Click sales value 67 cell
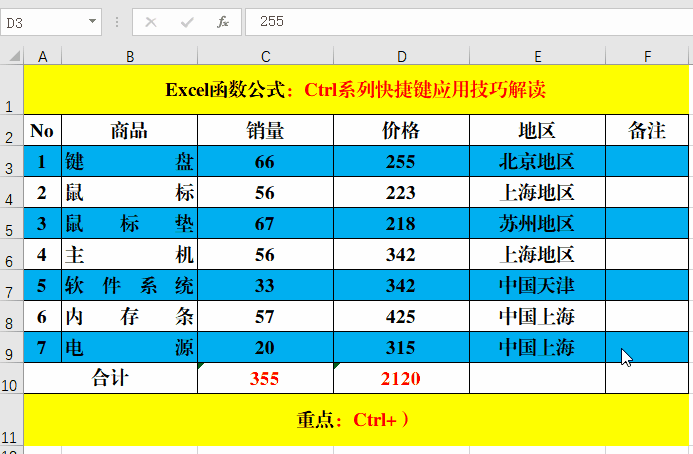The width and height of the screenshot is (693, 454). coord(265,223)
